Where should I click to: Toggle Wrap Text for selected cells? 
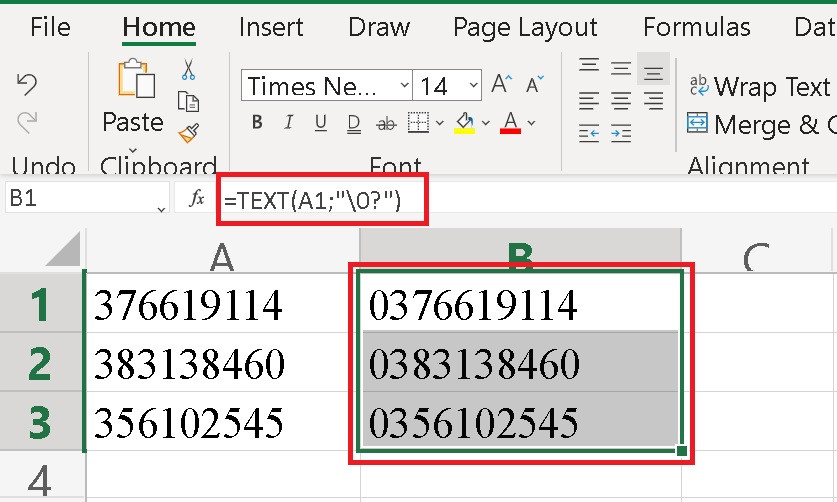click(x=760, y=87)
